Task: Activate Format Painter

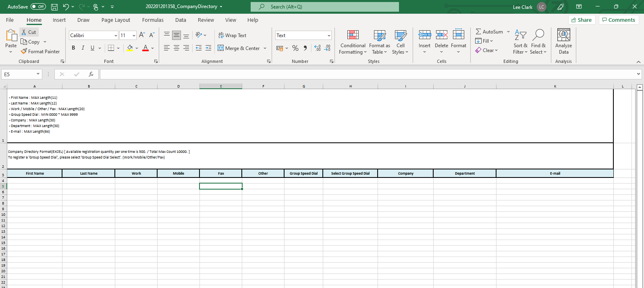Action: pyautogui.click(x=40, y=51)
